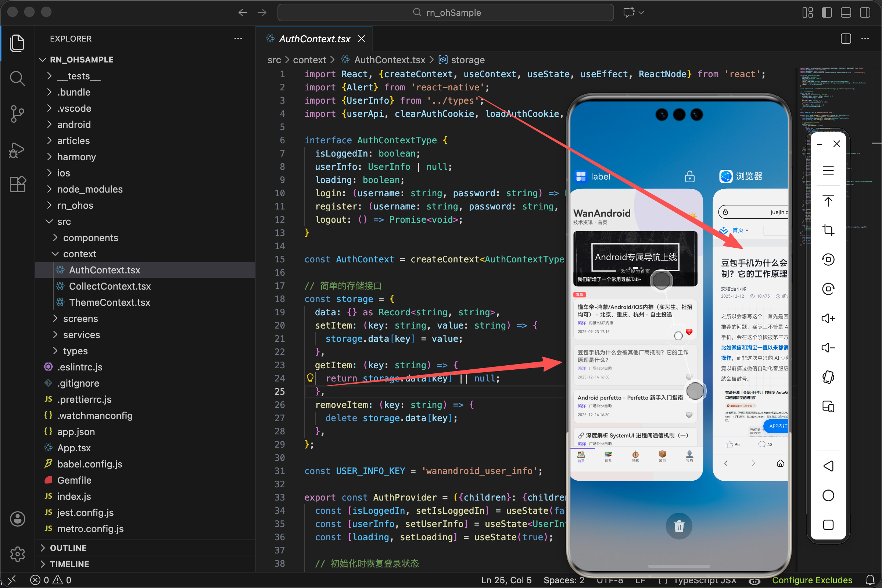Open Run and Debug view
Viewport: 882px width, 588px height.
tap(17, 150)
